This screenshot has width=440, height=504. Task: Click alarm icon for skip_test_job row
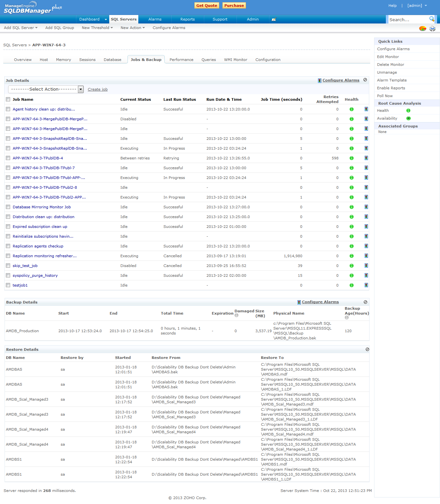tap(366, 266)
